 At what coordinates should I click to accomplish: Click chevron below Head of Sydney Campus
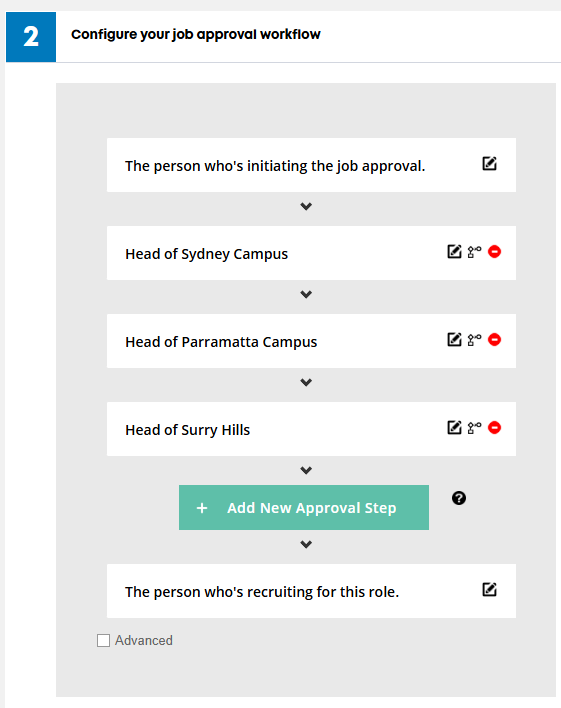[306, 294]
